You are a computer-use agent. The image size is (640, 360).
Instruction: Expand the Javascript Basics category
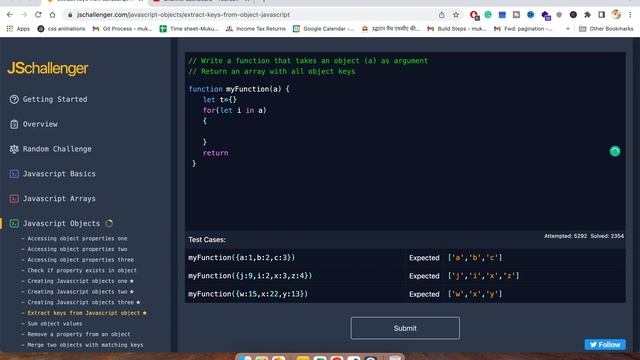59,174
